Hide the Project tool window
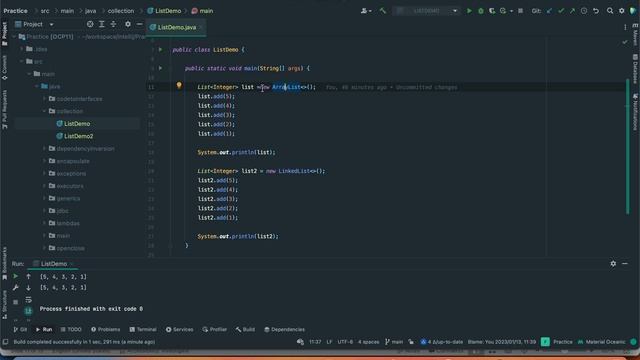 pyautogui.click(x=139, y=24)
